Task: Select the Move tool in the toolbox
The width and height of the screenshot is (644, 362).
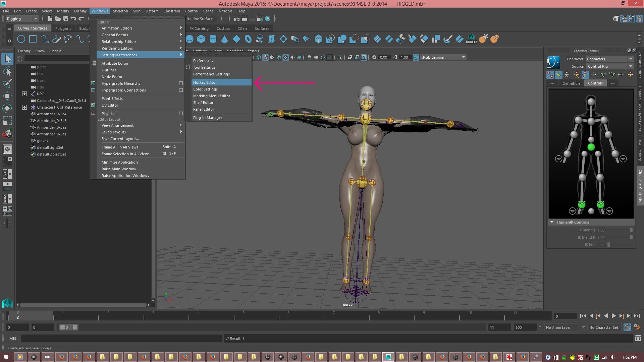Action: [7, 96]
